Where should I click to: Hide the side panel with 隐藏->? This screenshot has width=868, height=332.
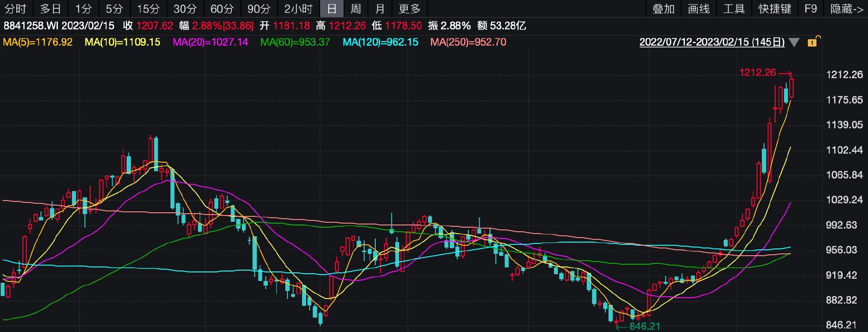click(846, 9)
